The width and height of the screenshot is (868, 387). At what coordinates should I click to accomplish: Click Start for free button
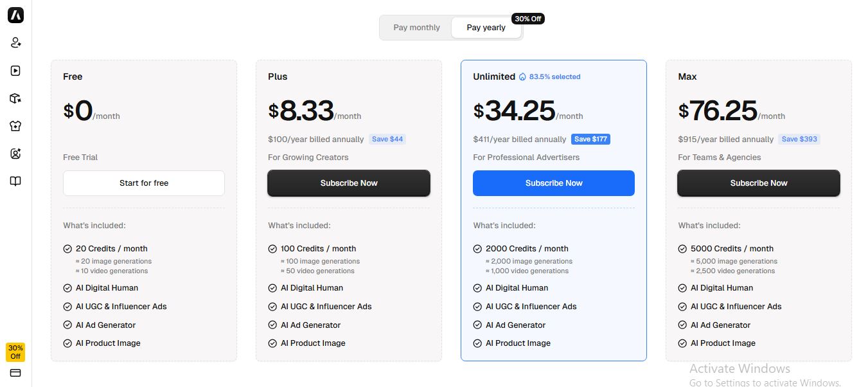[144, 183]
